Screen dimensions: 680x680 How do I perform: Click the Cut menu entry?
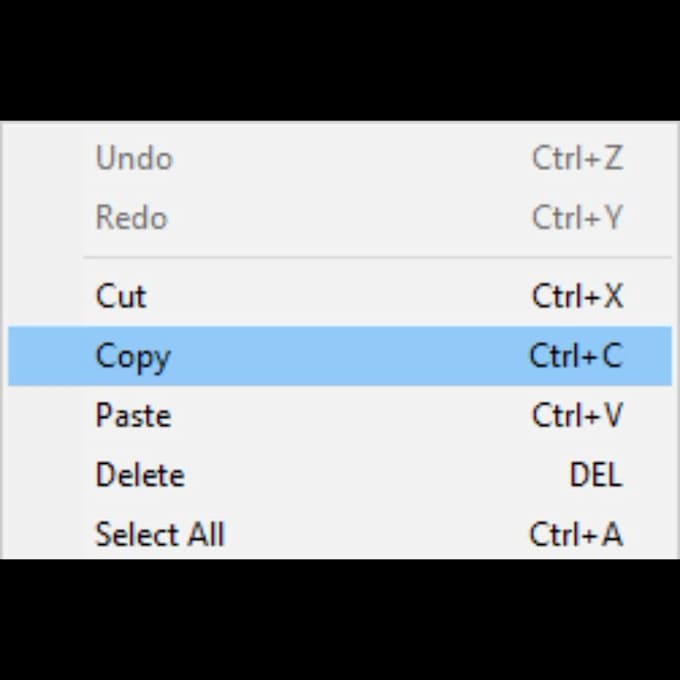tap(121, 297)
